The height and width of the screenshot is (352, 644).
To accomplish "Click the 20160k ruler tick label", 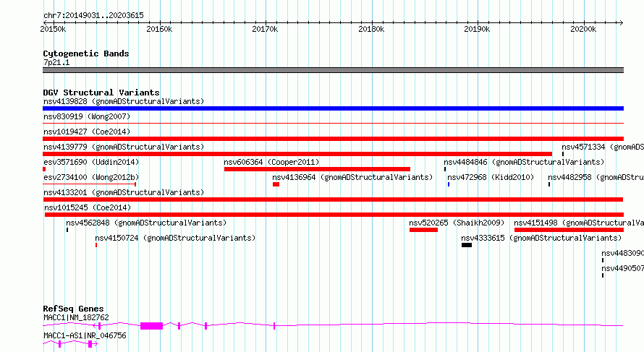I will click(159, 29).
